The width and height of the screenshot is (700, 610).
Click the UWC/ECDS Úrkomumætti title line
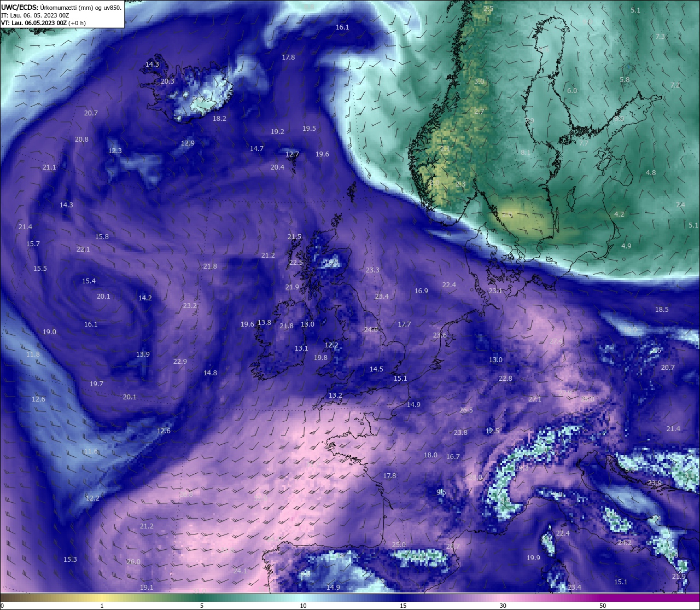coord(61,8)
